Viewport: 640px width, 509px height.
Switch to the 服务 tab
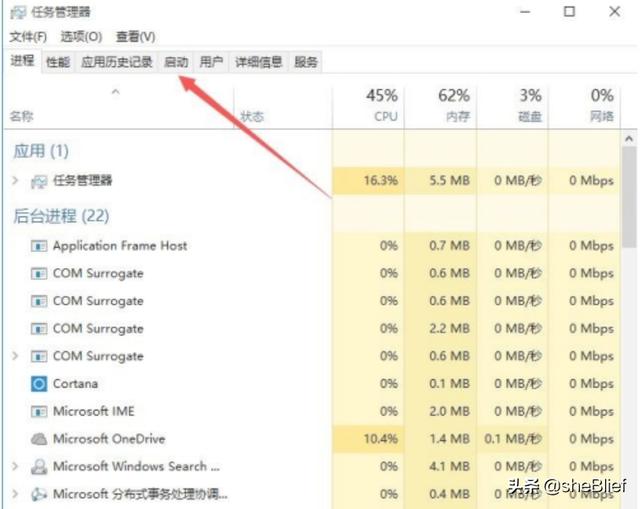coord(306,62)
